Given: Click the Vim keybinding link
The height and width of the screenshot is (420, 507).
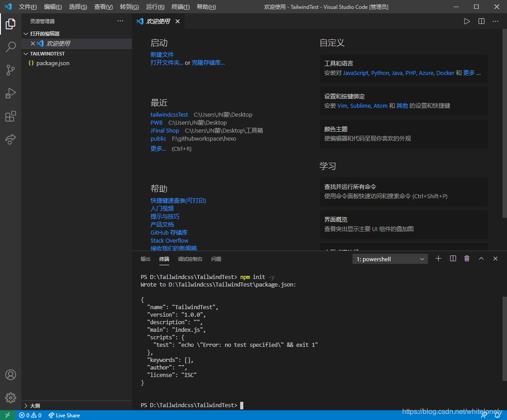Looking at the screenshot, I should click(x=342, y=106).
